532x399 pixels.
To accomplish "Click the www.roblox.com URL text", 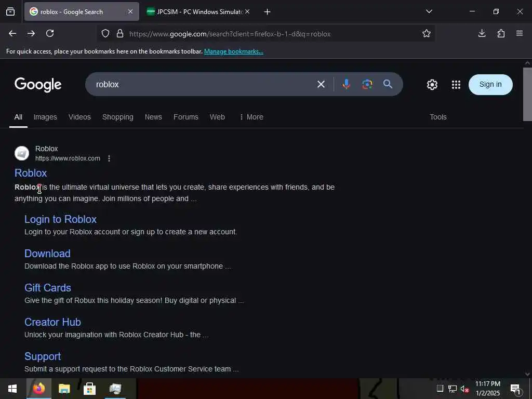I will tap(68, 158).
